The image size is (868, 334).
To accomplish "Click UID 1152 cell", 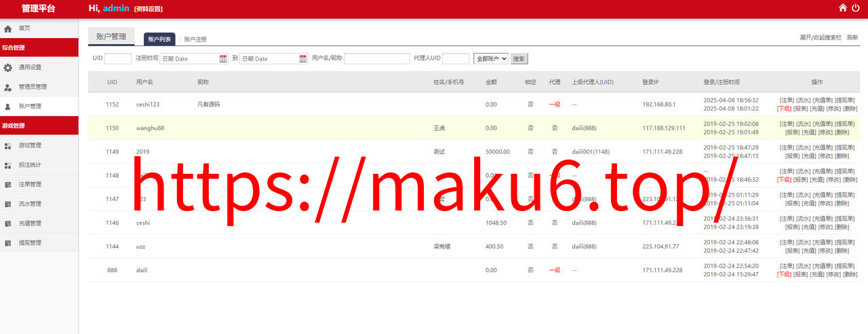I will [113, 105].
